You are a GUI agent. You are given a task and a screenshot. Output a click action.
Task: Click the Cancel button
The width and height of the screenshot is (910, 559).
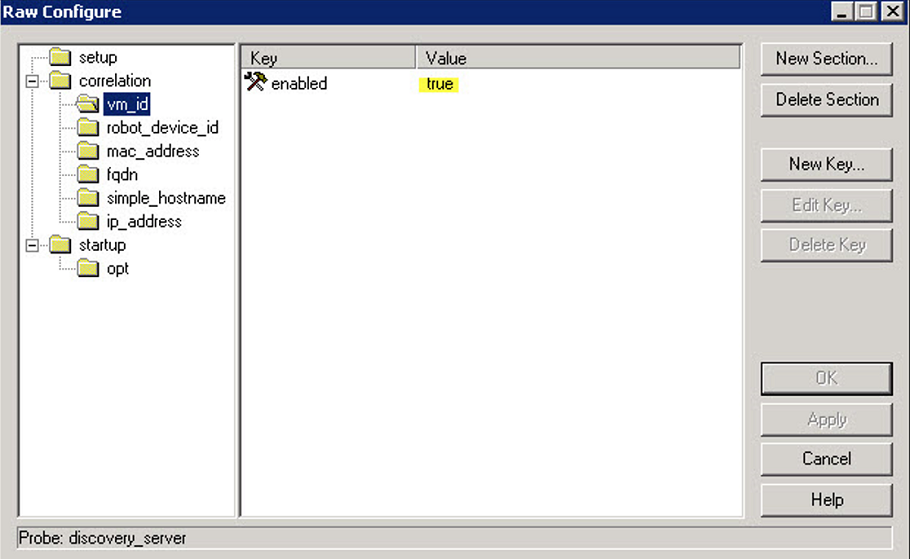[826, 459]
